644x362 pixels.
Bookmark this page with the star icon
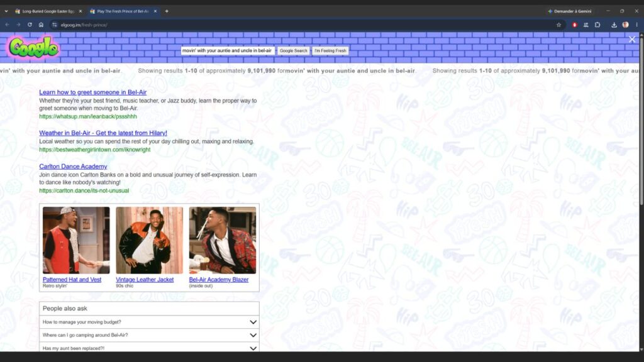[x=558, y=25]
